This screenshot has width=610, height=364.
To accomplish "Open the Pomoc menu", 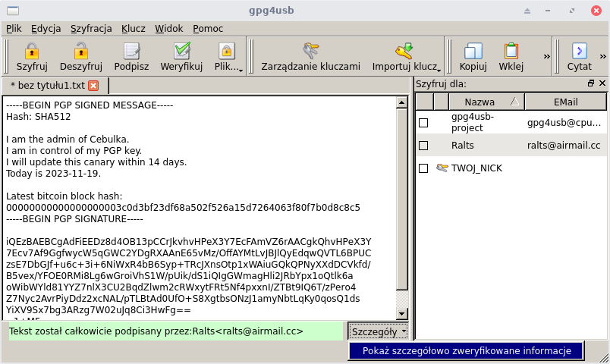I will [x=208, y=28].
